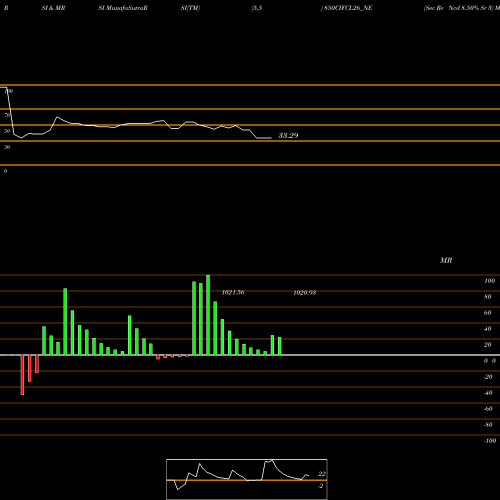This screenshot has width=500, height=500.
Task: Click the RSI axis label 30
Action: (7, 147)
